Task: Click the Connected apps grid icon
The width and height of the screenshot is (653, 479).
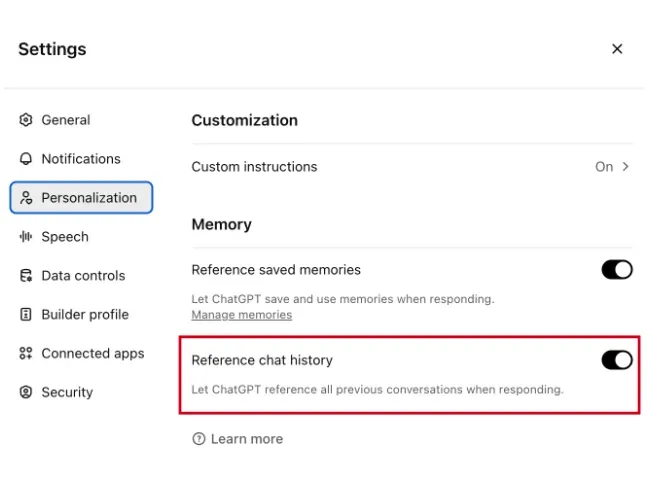Action: (x=26, y=354)
